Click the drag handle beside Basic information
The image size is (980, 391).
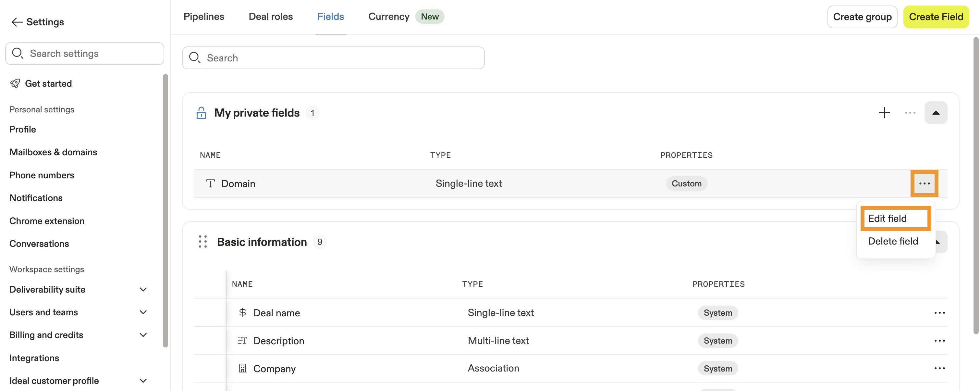(203, 242)
